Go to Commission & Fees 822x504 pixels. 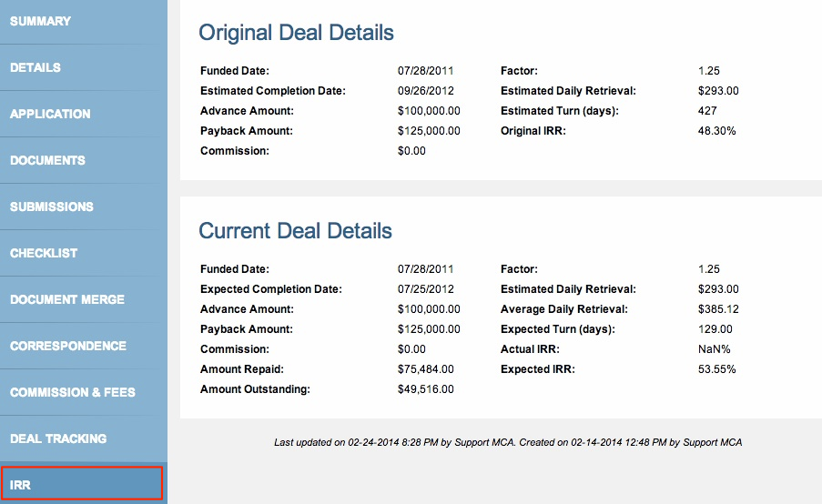(84, 392)
